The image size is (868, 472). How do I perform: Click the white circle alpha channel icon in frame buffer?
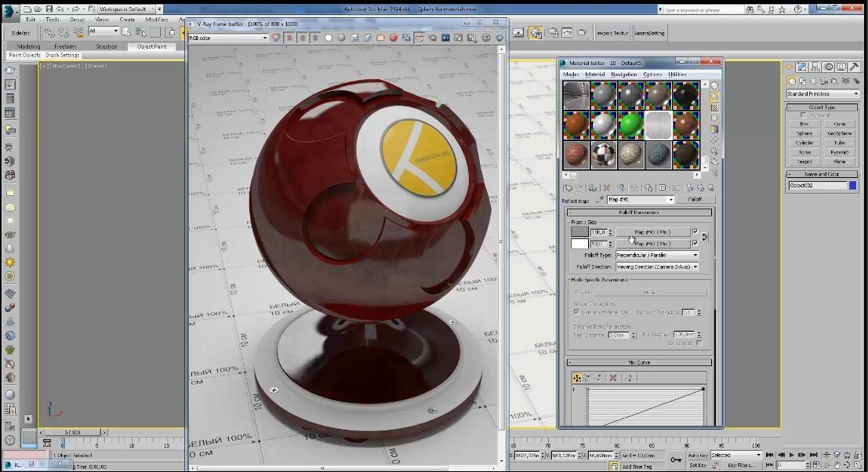click(x=329, y=38)
